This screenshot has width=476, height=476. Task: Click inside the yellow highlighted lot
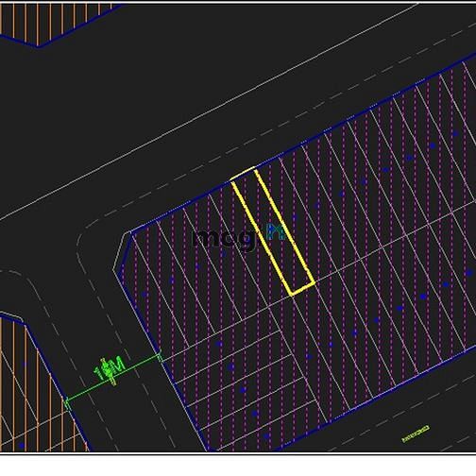(273, 231)
